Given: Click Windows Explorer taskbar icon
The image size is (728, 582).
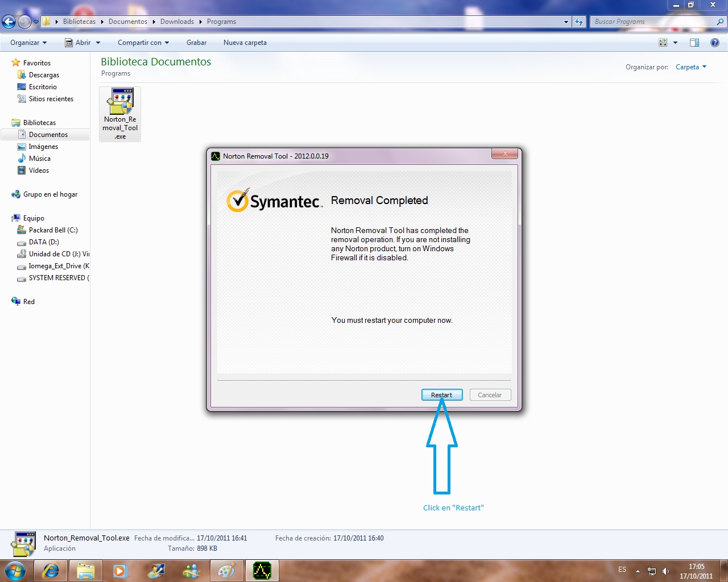Looking at the screenshot, I should click(86, 571).
